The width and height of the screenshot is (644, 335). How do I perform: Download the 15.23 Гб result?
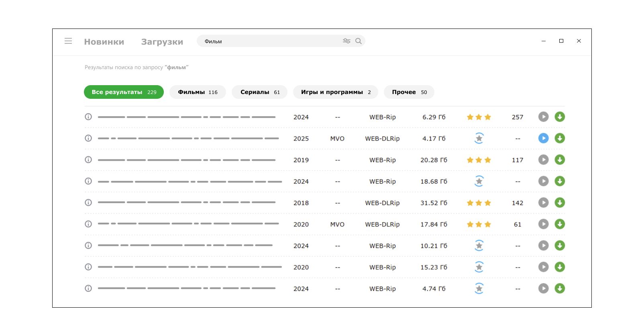[x=560, y=267]
